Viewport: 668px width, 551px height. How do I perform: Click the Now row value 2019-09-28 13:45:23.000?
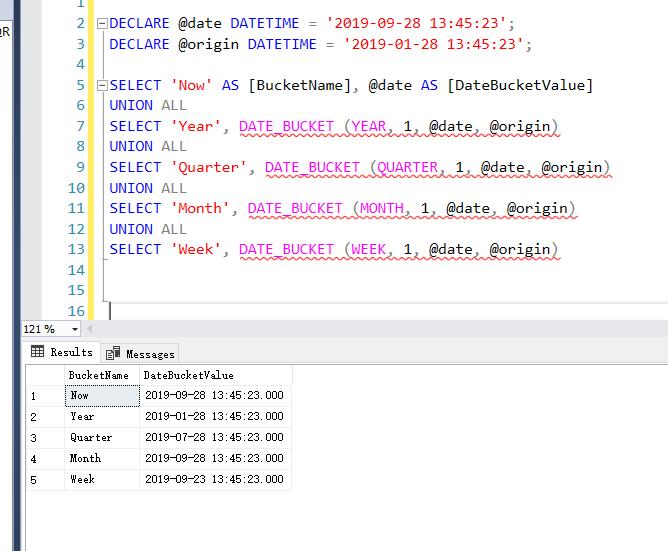tap(215, 395)
